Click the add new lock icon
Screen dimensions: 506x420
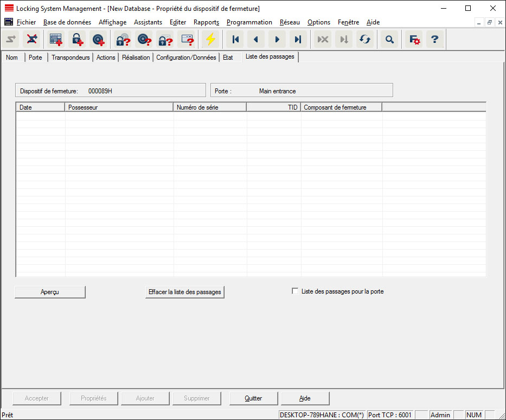(x=77, y=40)
